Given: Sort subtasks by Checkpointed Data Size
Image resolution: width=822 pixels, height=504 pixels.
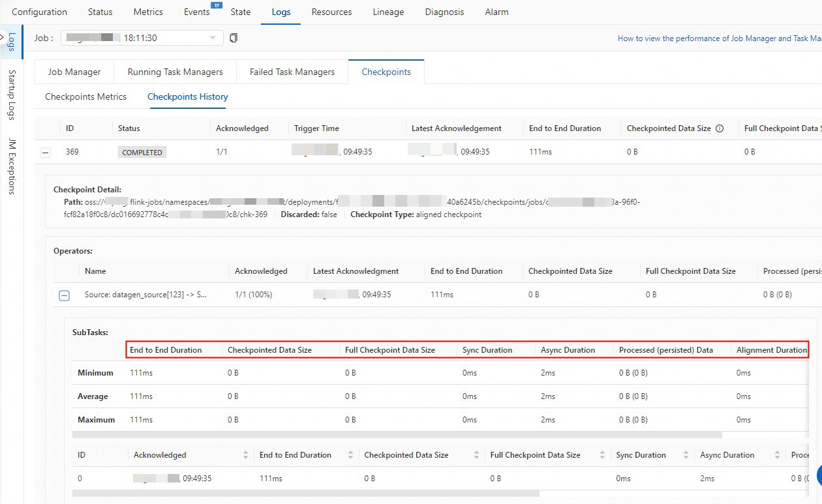Looking at the screenshot, I should pyautogui.click(x=476, y=455).
